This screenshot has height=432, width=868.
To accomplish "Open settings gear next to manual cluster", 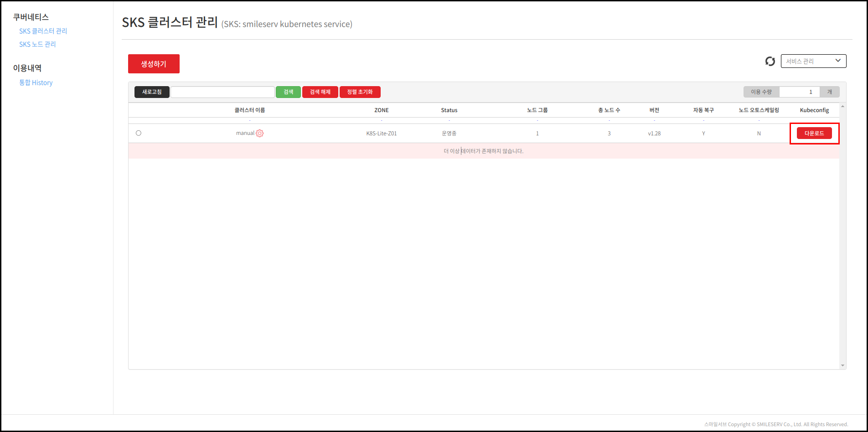I will tap(260, 133).
